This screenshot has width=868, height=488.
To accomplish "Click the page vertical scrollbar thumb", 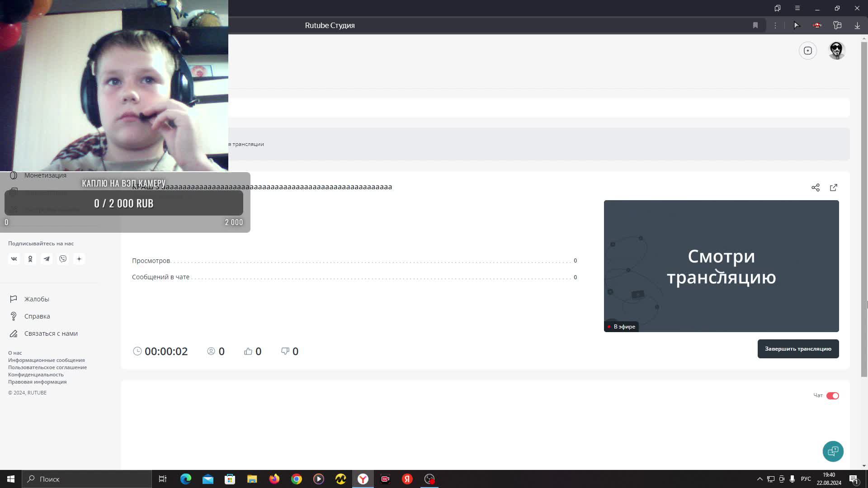I will tap(864, 209).
